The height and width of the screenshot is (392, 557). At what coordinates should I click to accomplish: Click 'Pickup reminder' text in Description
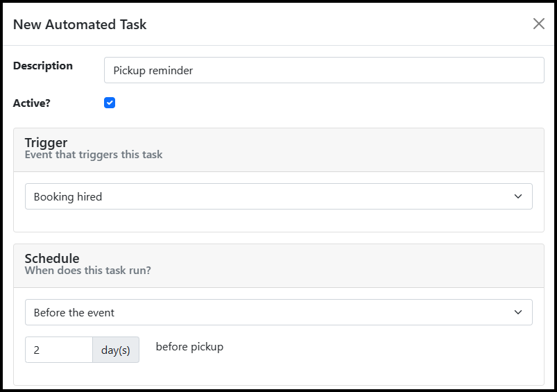[153, 70]
